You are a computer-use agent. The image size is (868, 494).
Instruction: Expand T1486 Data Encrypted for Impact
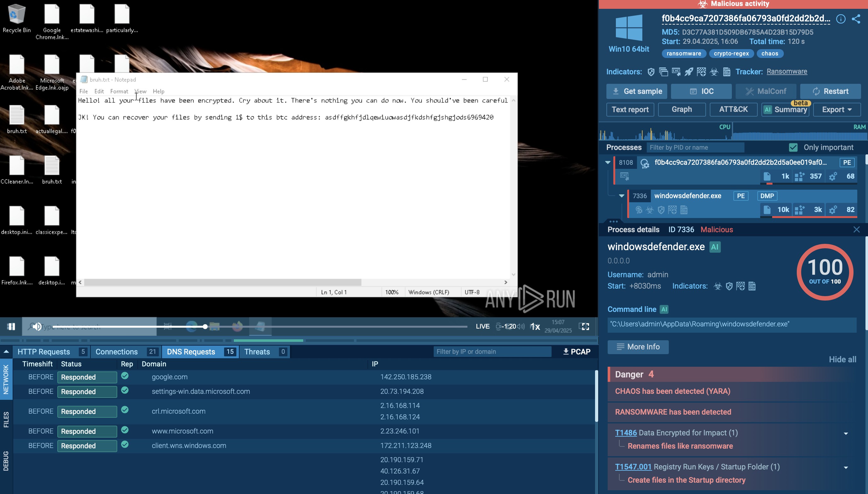click(x=845, y=433)
